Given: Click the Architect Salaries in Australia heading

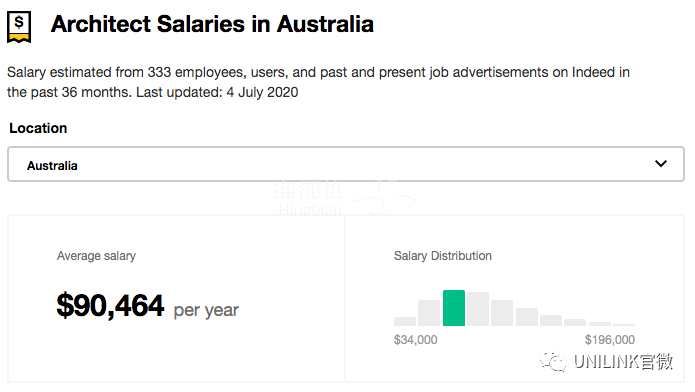Looking at the screenshot, I should point(212,24).
